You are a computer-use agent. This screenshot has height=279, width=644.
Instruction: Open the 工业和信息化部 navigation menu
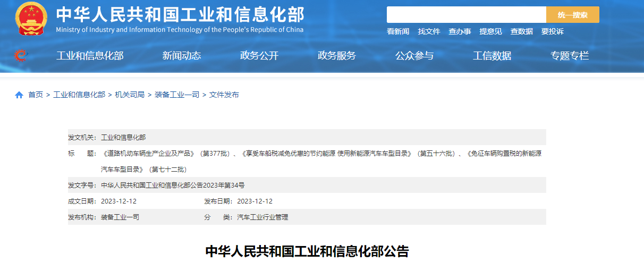pyautogui.click(x=90, y=56)
